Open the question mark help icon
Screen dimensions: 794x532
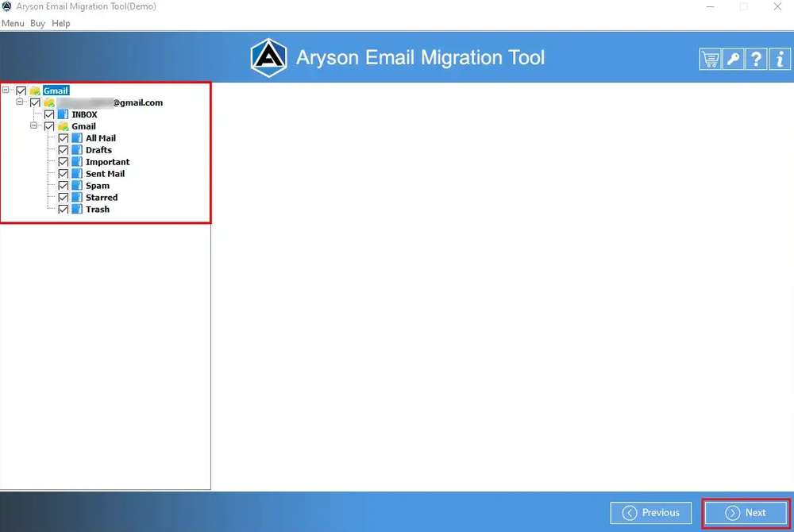coord(756,60)
